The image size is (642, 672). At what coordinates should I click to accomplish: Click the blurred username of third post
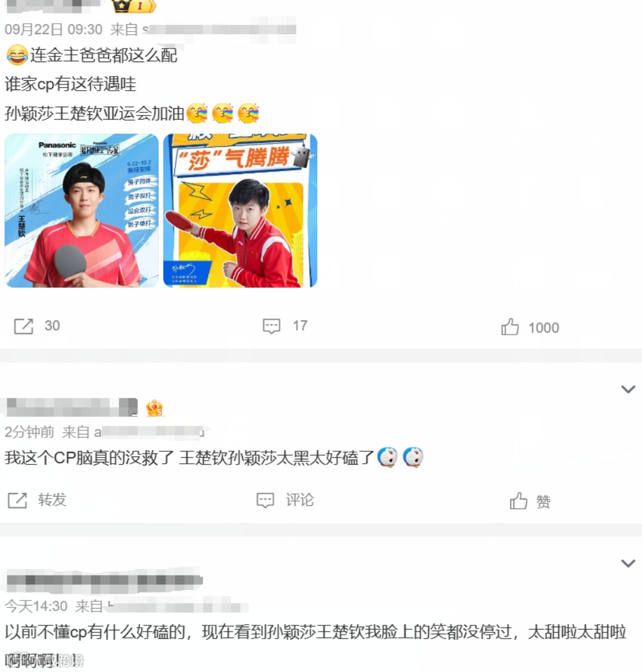tap(105, 580)
